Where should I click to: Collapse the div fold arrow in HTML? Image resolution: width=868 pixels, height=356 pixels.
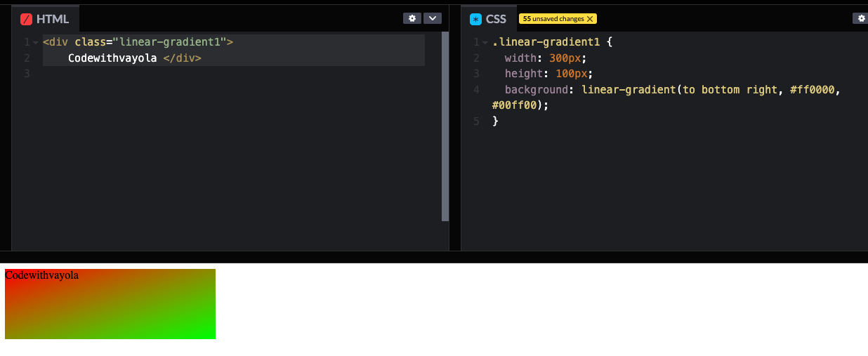35,43
